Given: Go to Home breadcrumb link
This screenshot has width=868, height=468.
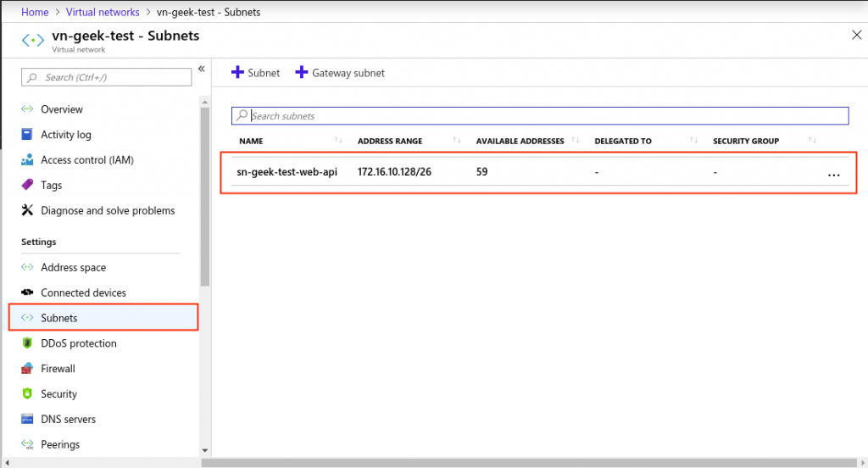Looking at the screenshot, I should 35,12.
